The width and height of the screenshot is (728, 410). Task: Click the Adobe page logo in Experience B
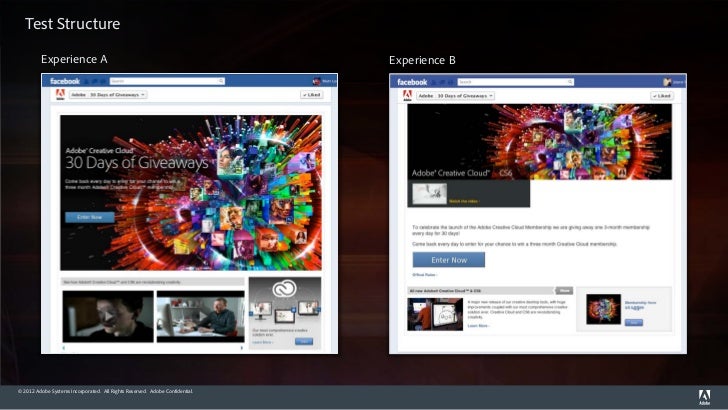coord(407,96)
